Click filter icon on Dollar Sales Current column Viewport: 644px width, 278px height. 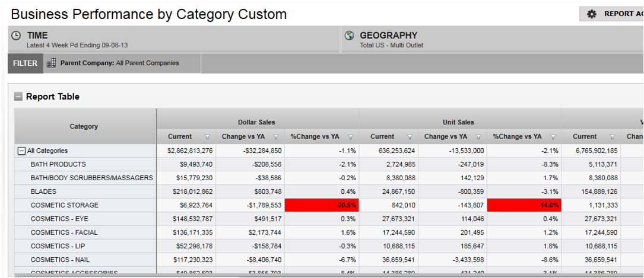(x=208, y=137)
